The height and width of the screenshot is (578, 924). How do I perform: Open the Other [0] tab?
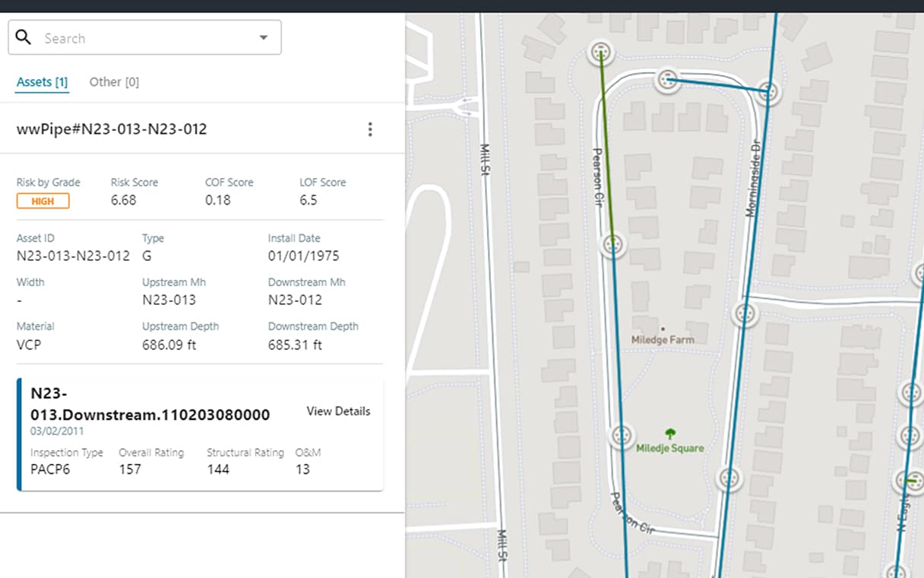click(x=114, y=82)
